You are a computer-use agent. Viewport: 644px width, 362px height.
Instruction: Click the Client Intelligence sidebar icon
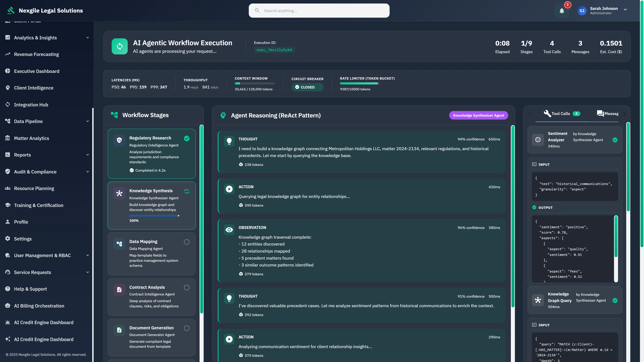click(8, 88)
